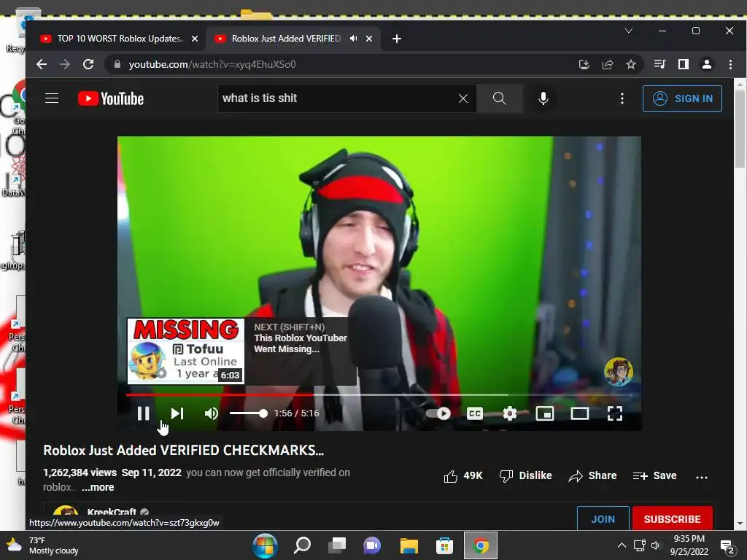Click the KreekCraft channel watermark in video

click(x=619, y=371)
